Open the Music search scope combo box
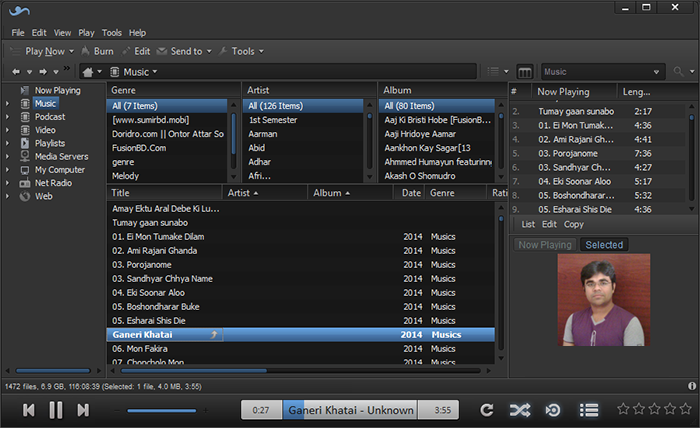Image resolution: width=700 pixels, height=428 pixels. pos(601,72)
